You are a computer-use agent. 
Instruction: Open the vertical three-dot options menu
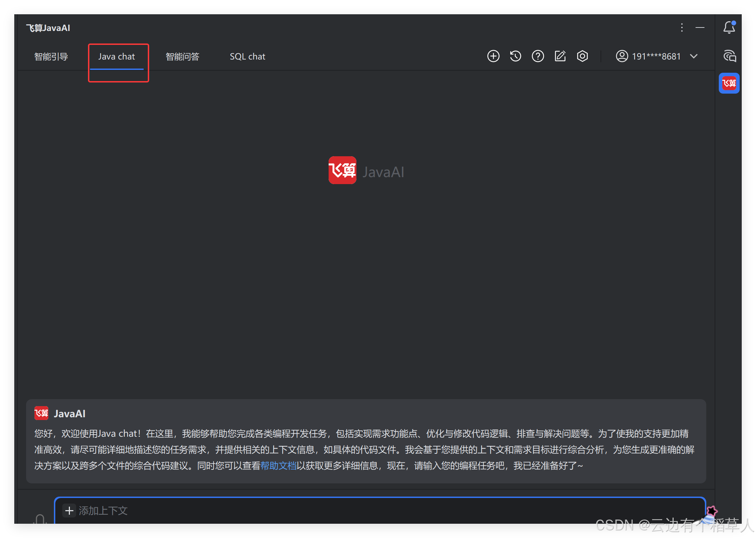[682, 27]
